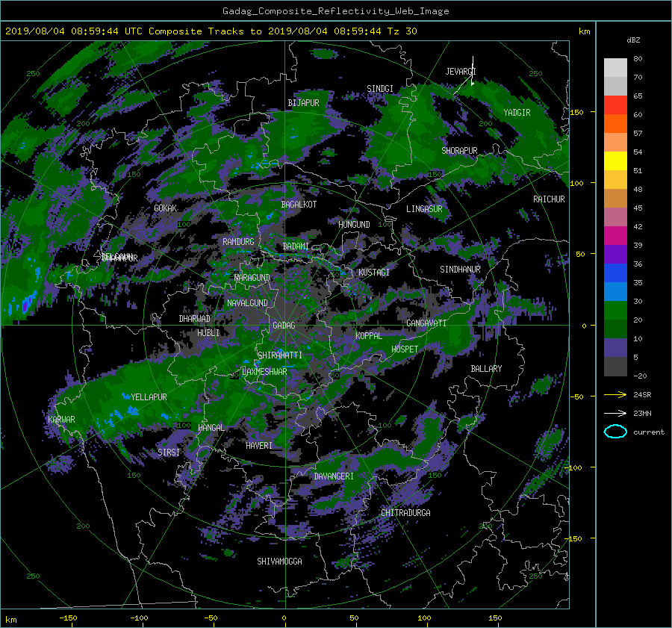Viewport: 672px width, 628px height.
Task: Click the CHITRADURGA city label
Action: [406, 513]
